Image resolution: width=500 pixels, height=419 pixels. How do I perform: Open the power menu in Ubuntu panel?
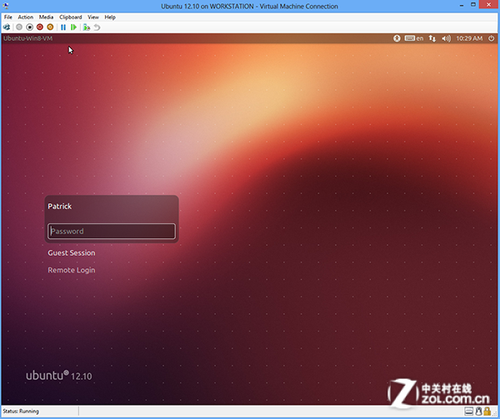[x=491, y=38]
